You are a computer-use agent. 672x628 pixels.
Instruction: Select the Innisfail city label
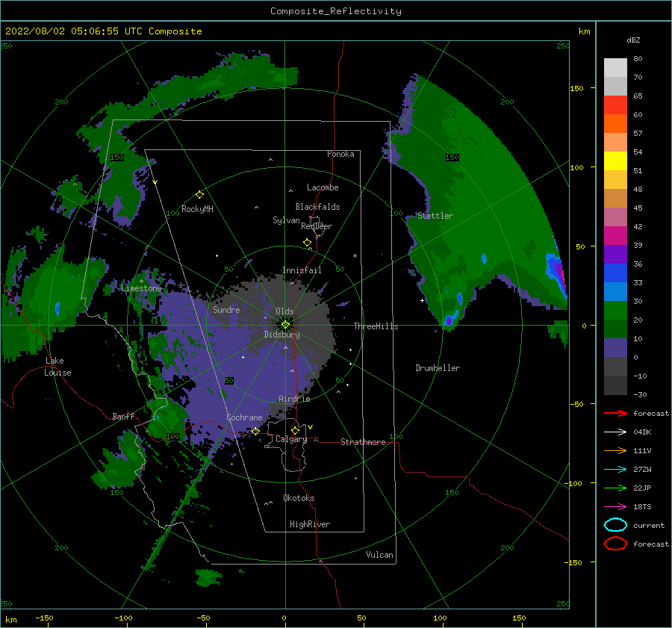click(x=302, y=270)
